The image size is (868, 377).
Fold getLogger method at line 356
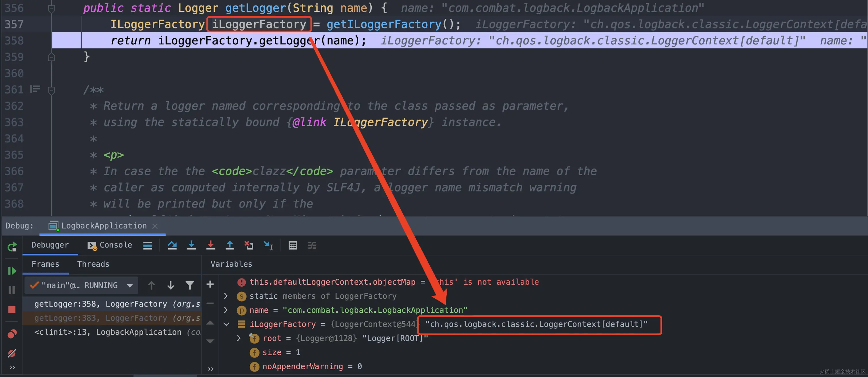pyautogui.click(x=51, y=9)
